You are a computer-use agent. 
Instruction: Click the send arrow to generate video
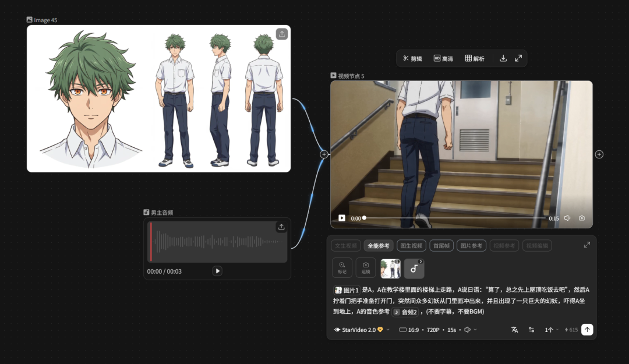[587, 330]
